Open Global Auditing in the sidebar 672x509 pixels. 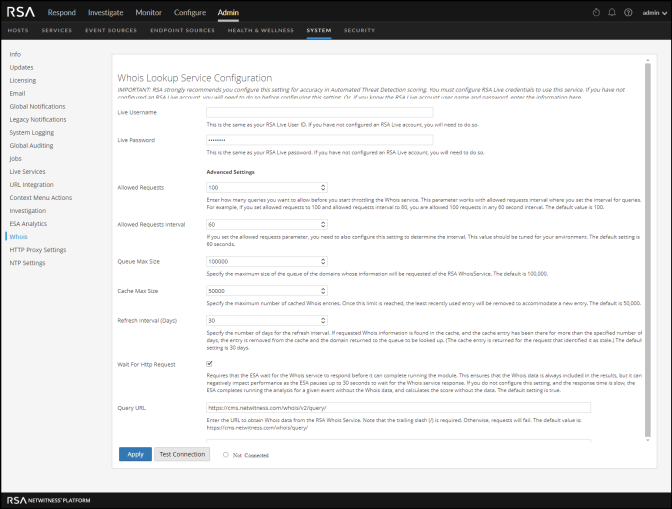click(31, 146)
